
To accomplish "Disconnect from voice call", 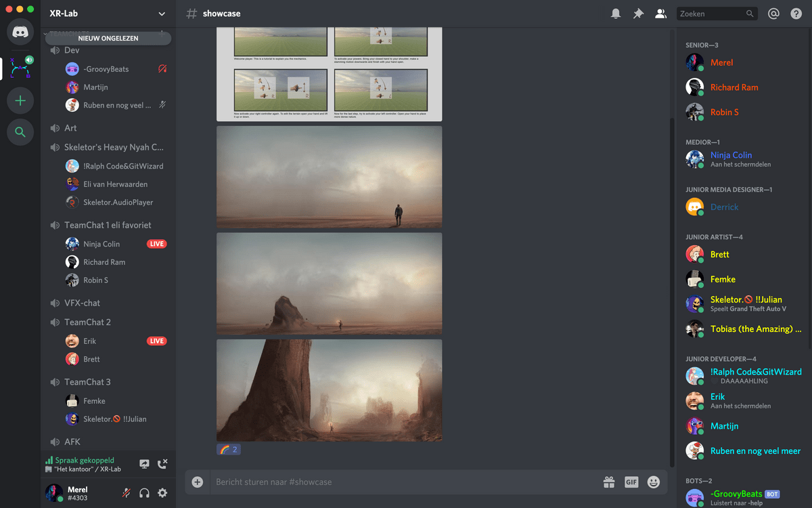I will 162,464.
